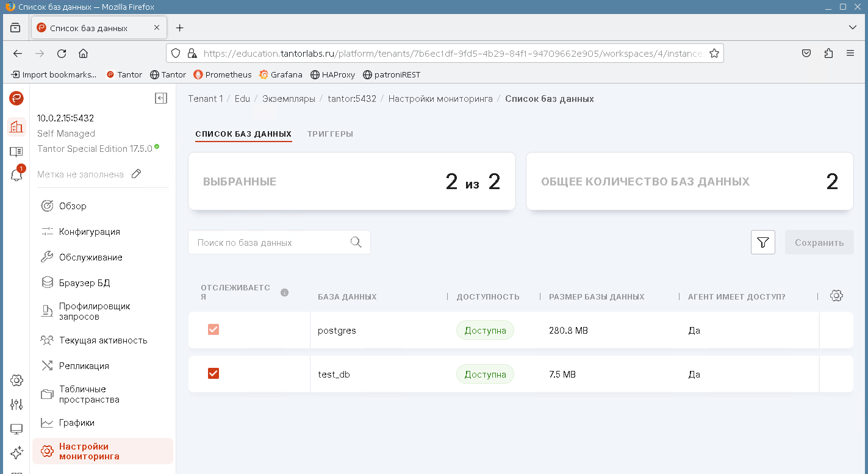
Task: Open Firefox list all tabs dropdown
Action: click(852, 27)
